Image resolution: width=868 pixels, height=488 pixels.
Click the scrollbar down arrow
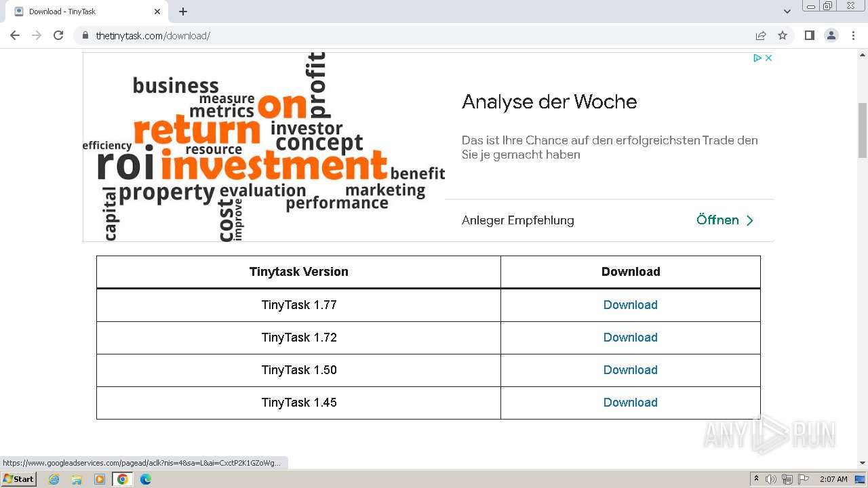tap(863, 463)
